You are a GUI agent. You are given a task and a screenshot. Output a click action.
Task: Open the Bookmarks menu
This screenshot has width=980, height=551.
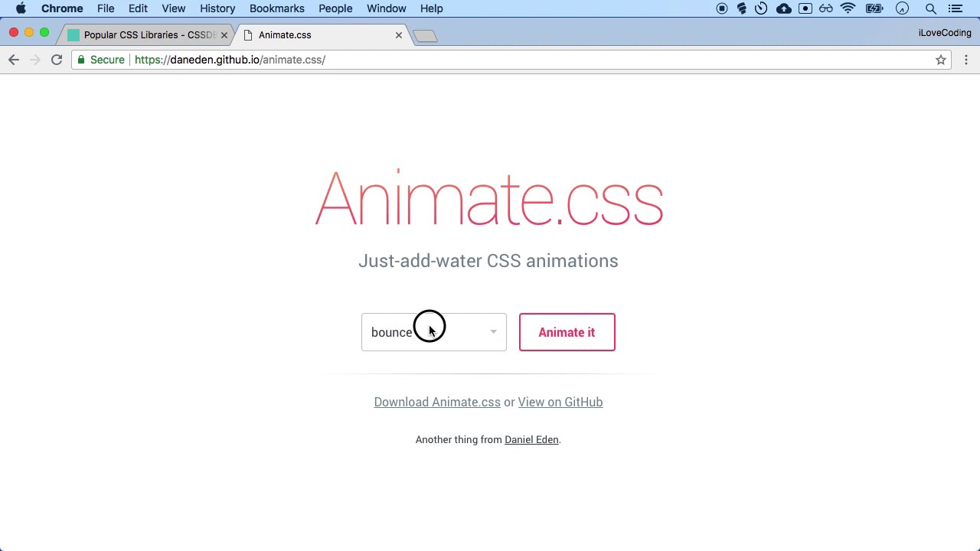tap(276, 8)
